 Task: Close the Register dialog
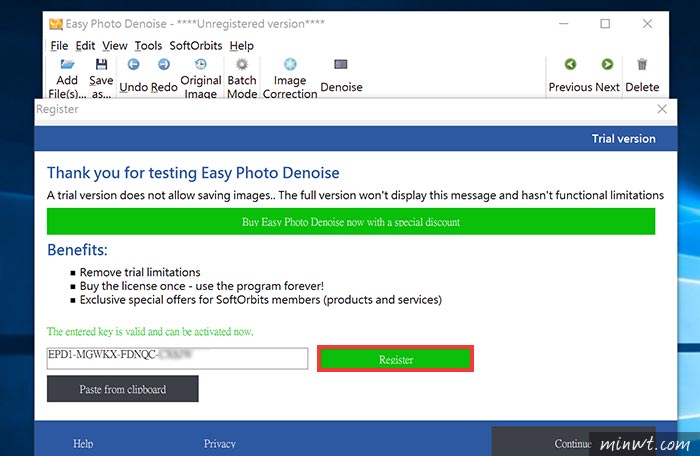coord(662,109)
